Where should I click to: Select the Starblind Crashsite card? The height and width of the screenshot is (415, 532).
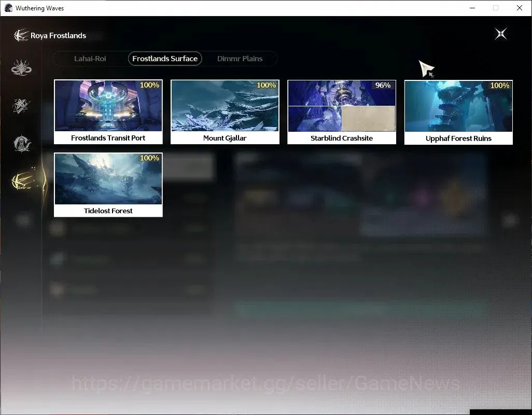[x=342, y=112]
